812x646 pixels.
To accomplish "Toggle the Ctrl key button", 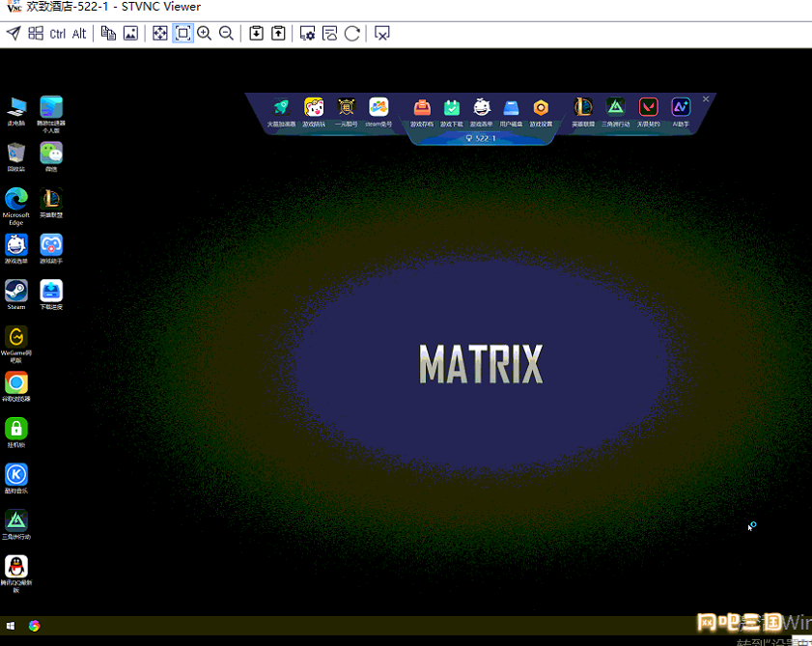I will (x=58, y=34).
